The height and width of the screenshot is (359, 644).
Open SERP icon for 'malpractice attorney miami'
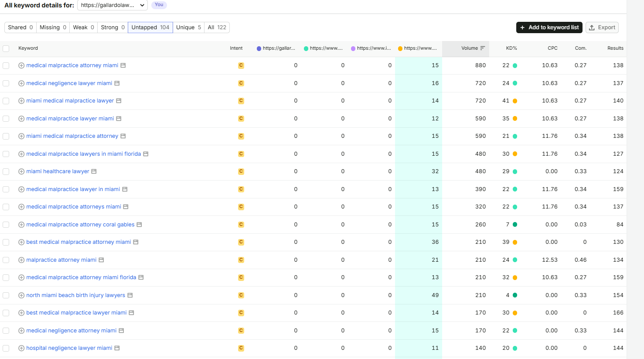(101, 260)
